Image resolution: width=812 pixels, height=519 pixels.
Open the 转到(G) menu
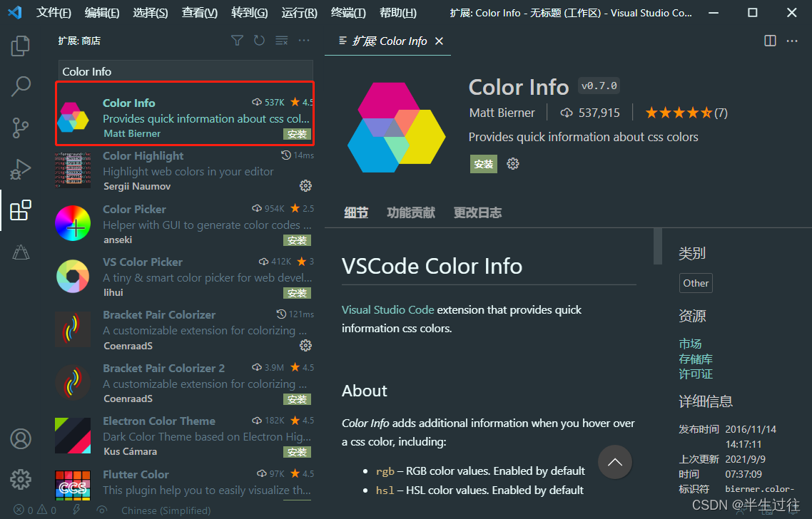click(250, 13)
